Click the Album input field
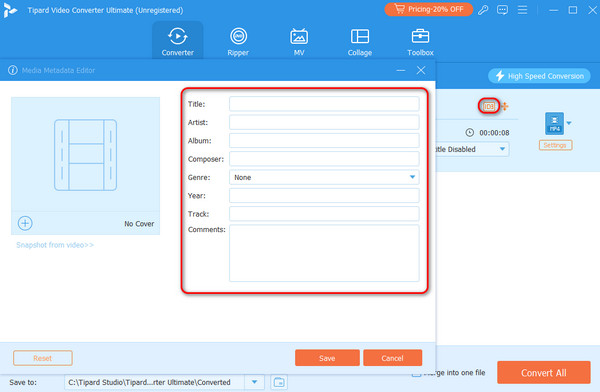 (324, 140)
